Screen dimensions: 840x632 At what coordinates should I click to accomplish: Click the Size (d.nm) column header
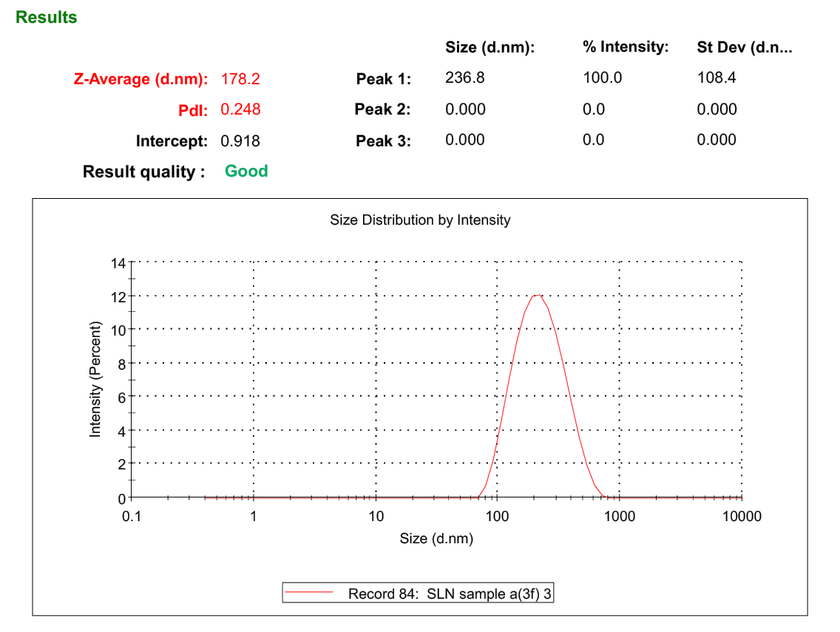click(x=490, y=48)
